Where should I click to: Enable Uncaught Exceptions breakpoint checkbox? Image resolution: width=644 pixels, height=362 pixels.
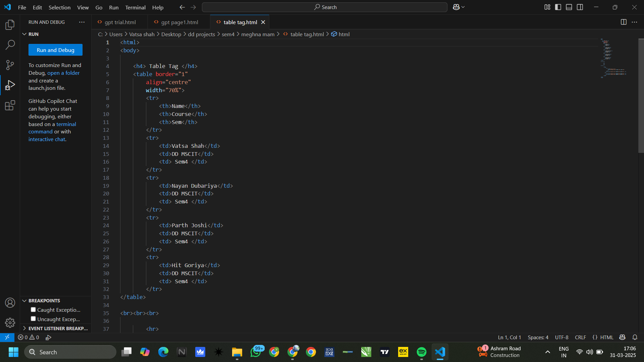click(x=33, y=319)
